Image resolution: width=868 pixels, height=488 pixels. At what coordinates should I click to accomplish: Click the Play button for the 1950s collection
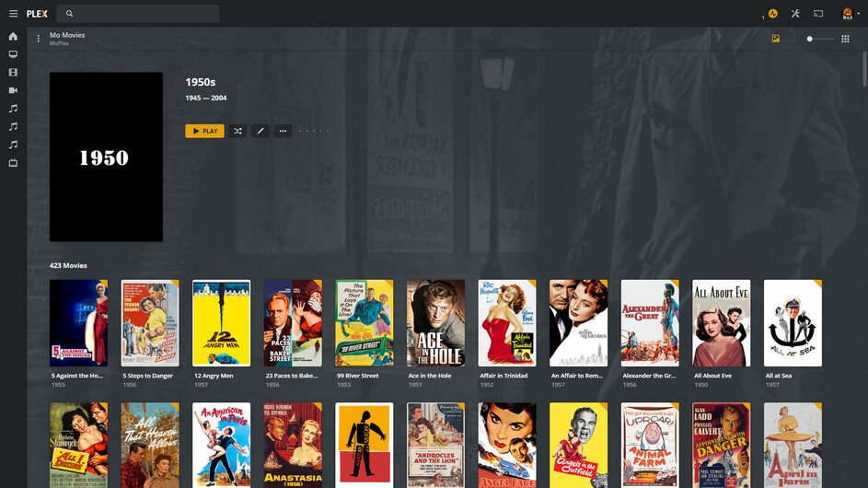tap(205, 132)
